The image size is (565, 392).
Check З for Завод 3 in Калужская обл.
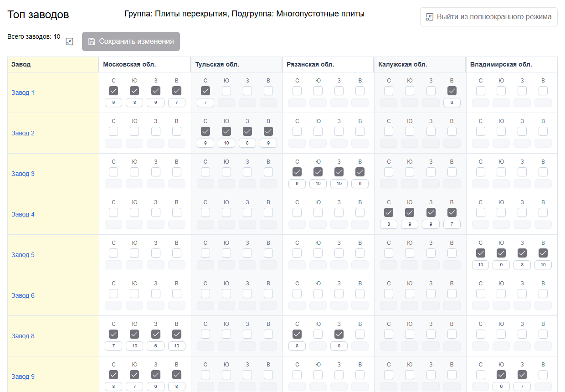(x=431, y=172)
